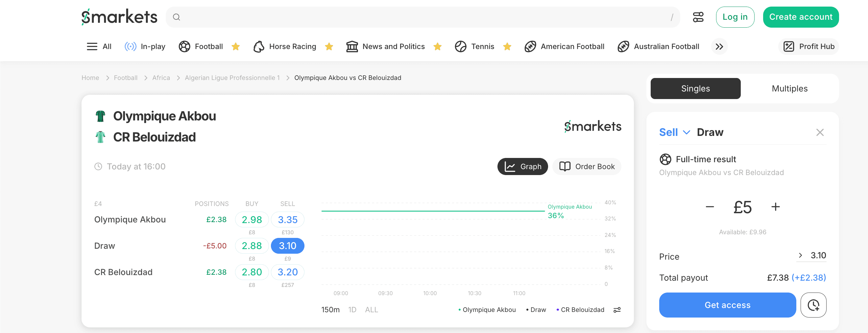Click the search magnifier icon

click(x=176, y=17)
